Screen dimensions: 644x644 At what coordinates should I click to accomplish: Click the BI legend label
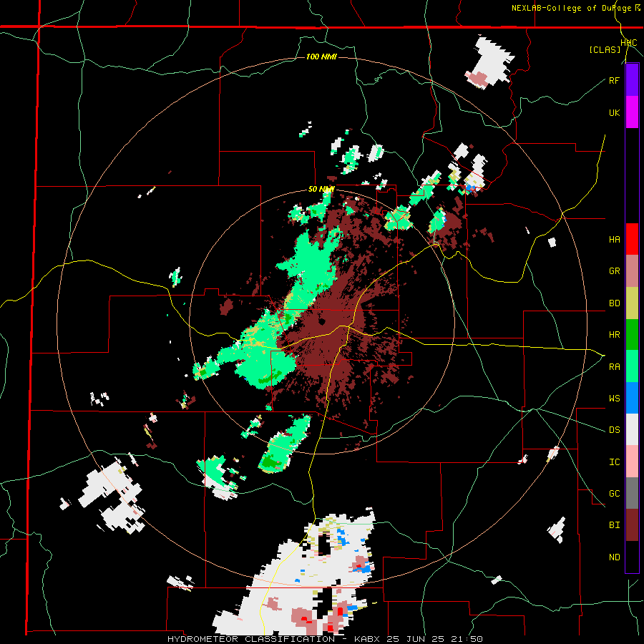614,525
